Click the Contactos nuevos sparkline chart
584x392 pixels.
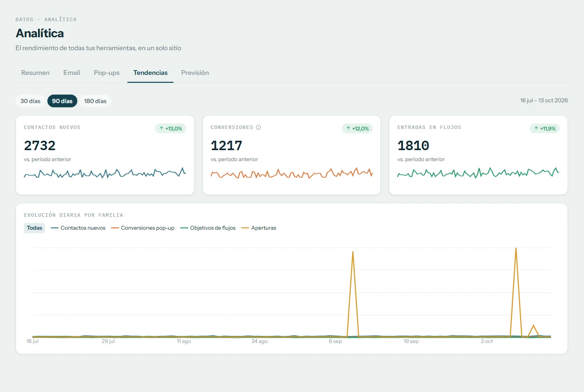click(105, 173)
